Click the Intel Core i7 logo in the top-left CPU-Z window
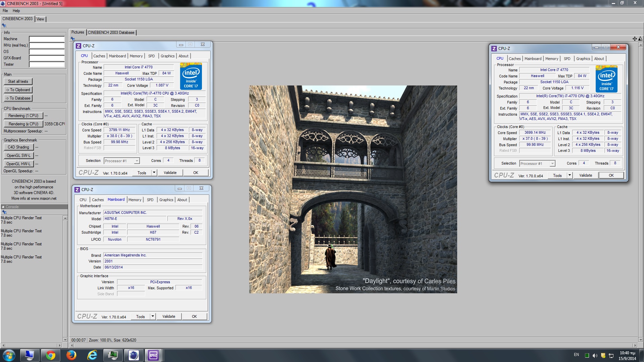This screenshot has height=362, width=644. [191, 76]
